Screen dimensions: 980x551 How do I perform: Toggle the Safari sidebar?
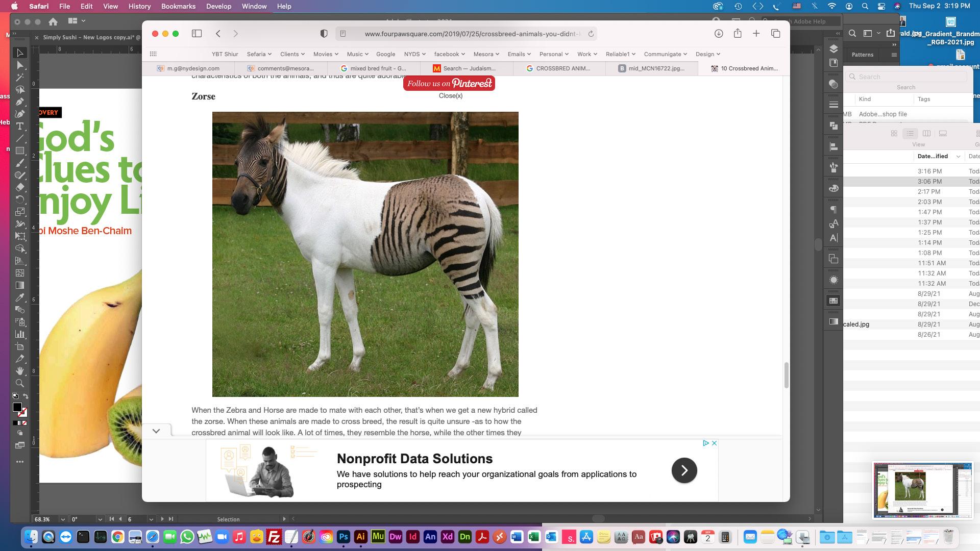pos(197,34)
